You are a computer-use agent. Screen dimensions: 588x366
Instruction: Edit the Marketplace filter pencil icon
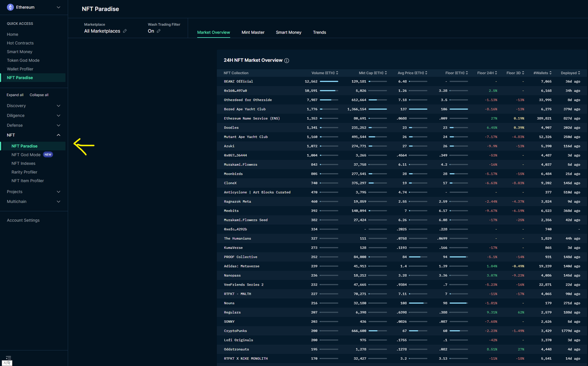[x=125, y=31]
